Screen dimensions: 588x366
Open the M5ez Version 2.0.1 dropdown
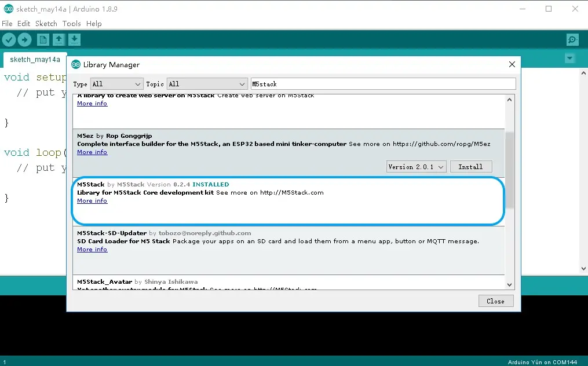click(417, 167)
